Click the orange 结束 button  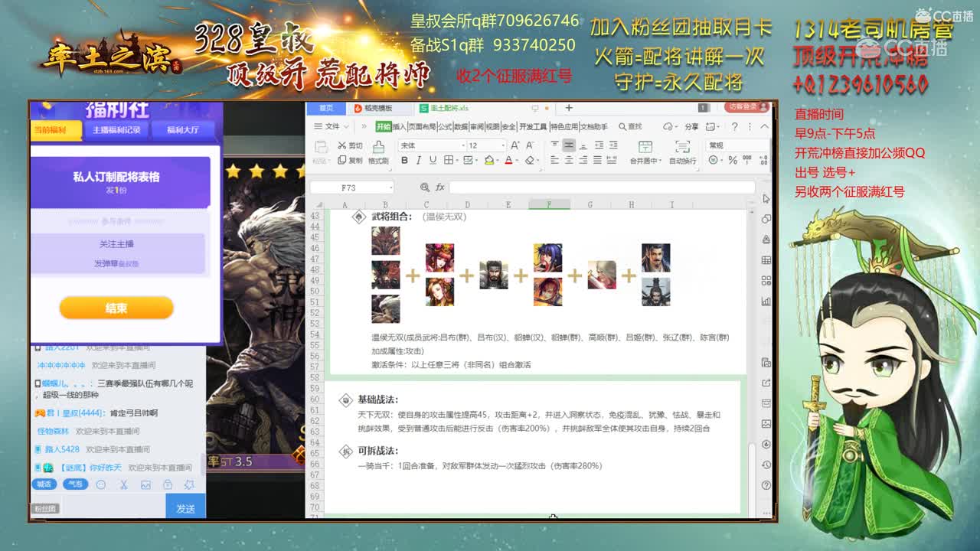[x=116, y=308]
